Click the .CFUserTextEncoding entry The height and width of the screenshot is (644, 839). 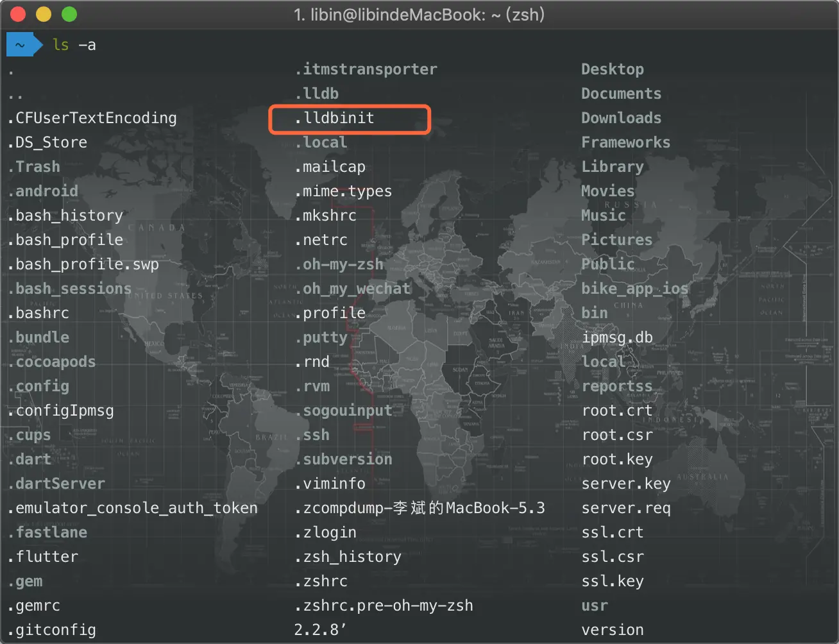point(92,118)
